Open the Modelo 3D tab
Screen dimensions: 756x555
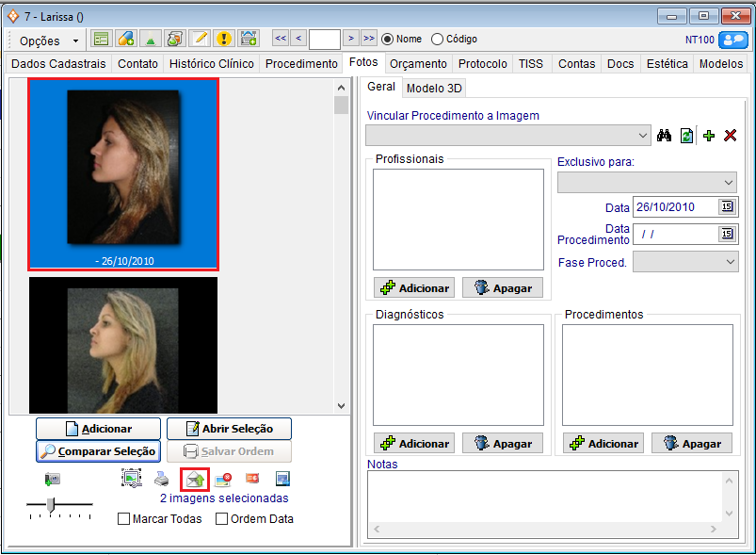pyautogui.click(x=435, y=88)
